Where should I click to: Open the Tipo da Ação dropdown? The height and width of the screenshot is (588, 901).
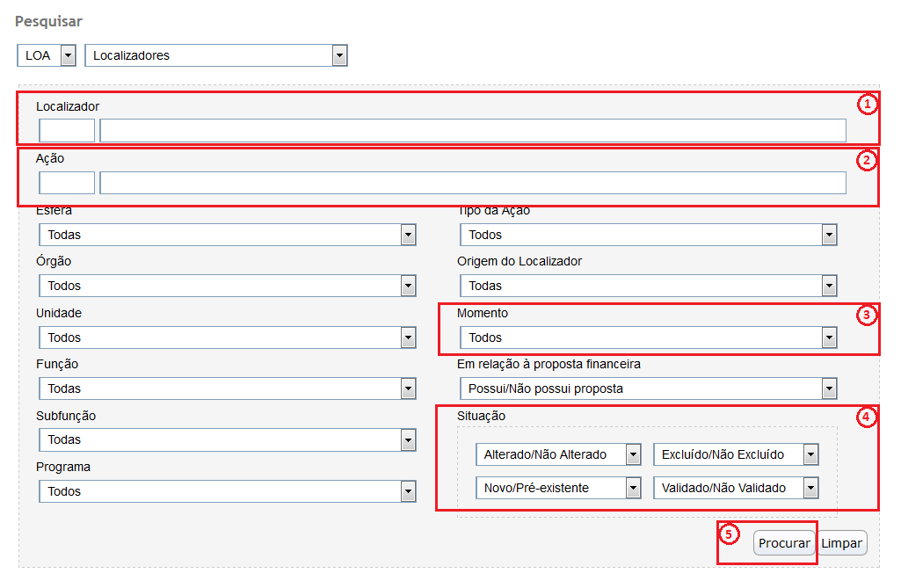coord(648,235)
